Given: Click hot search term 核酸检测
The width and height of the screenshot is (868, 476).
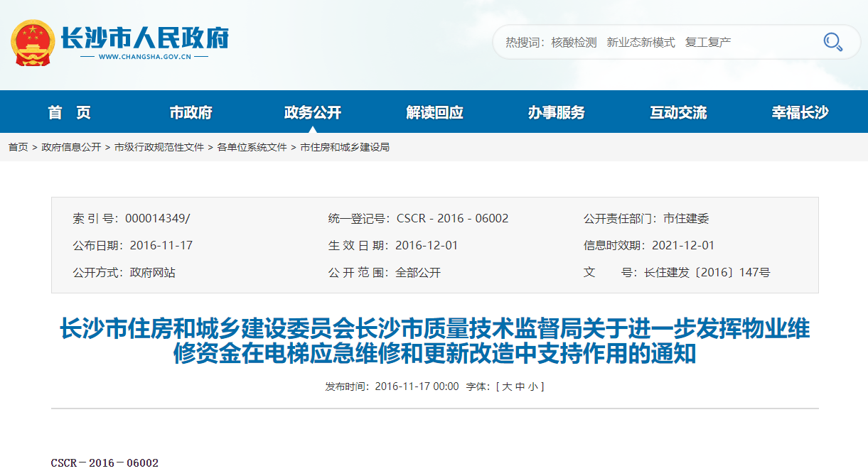Looking at the screenshot, I should coord(574,43).
